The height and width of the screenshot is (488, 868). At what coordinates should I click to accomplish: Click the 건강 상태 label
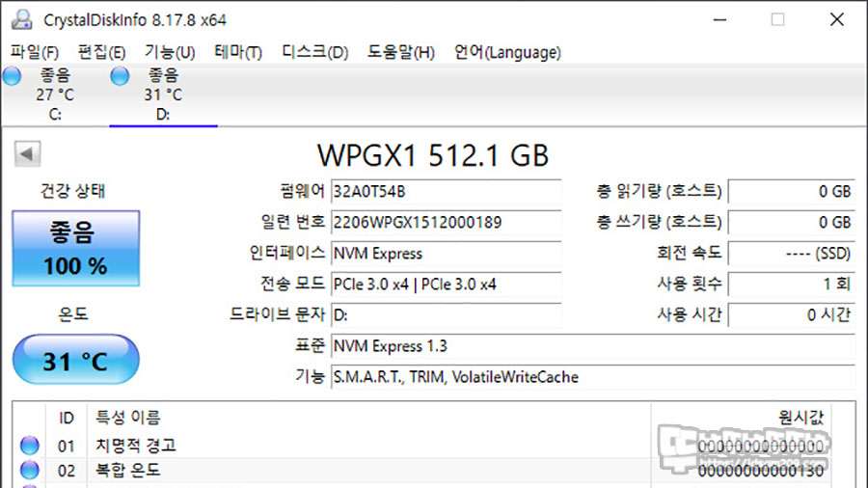point(72,191)
